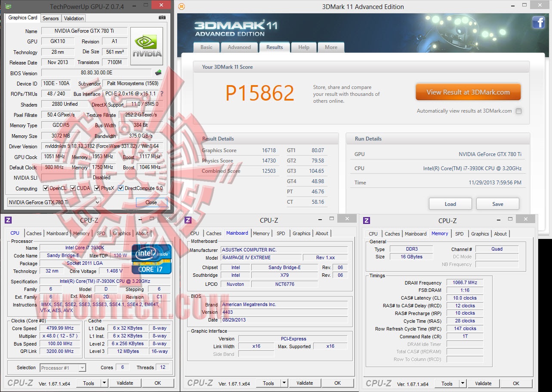552x392 pixels.
Task: Toggle the OpenCL checkbox in GPU-Z
Action: pos(46,188)
